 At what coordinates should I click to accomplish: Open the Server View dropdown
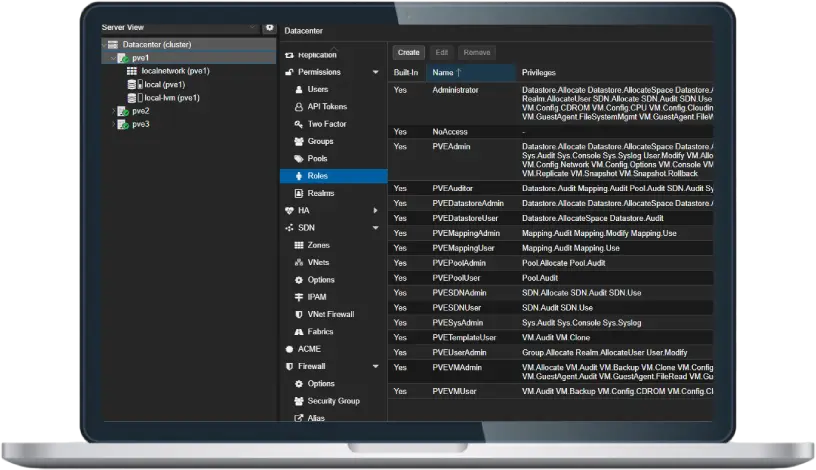252,27
